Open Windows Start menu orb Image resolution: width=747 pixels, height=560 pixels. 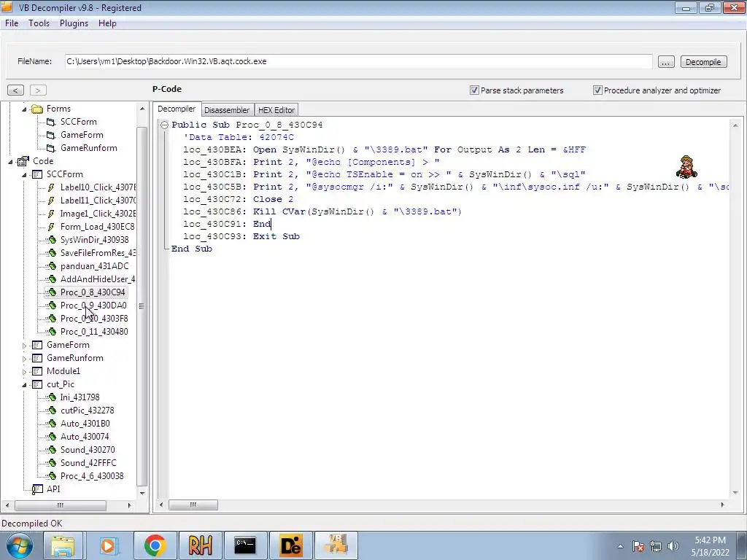tap(19, 545)
